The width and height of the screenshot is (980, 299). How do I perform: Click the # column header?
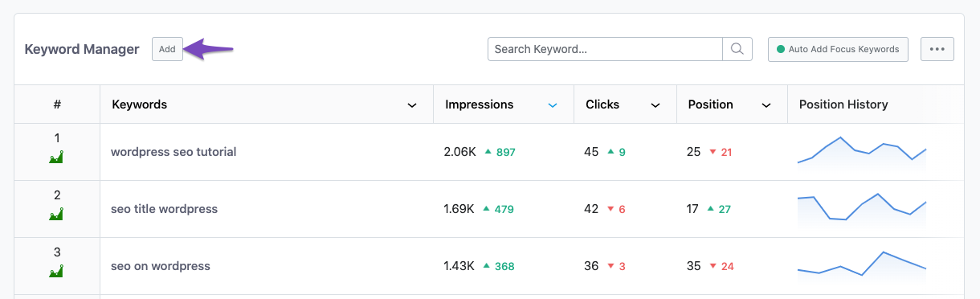[57, 104]
